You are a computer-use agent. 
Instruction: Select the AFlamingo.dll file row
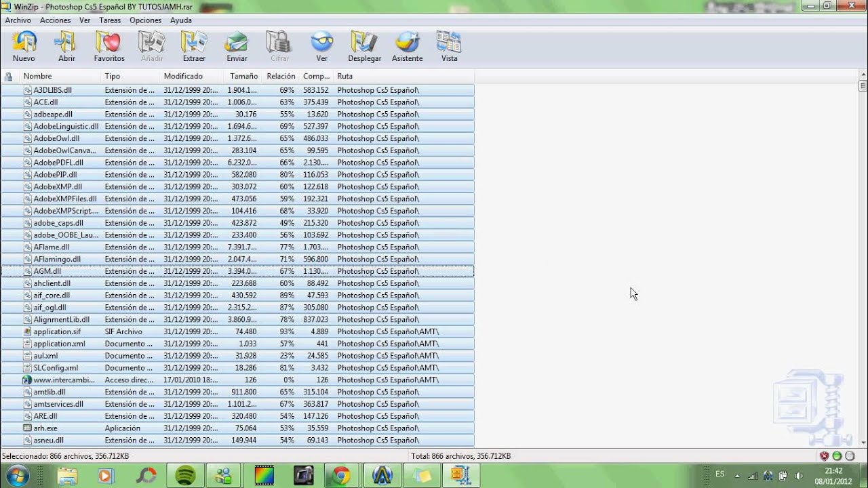(x=237, y=259)
